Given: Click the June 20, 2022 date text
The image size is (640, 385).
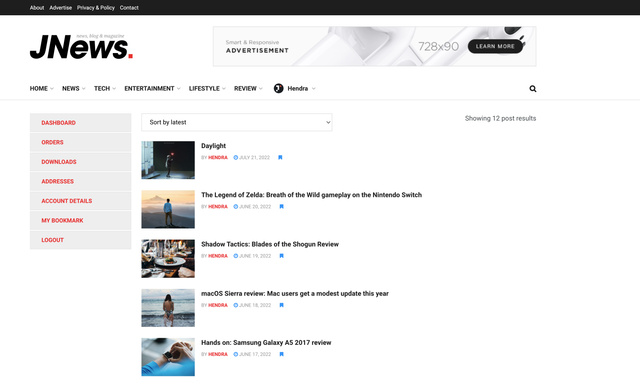Looking at the screenshot, I should [x=255, y=207].
